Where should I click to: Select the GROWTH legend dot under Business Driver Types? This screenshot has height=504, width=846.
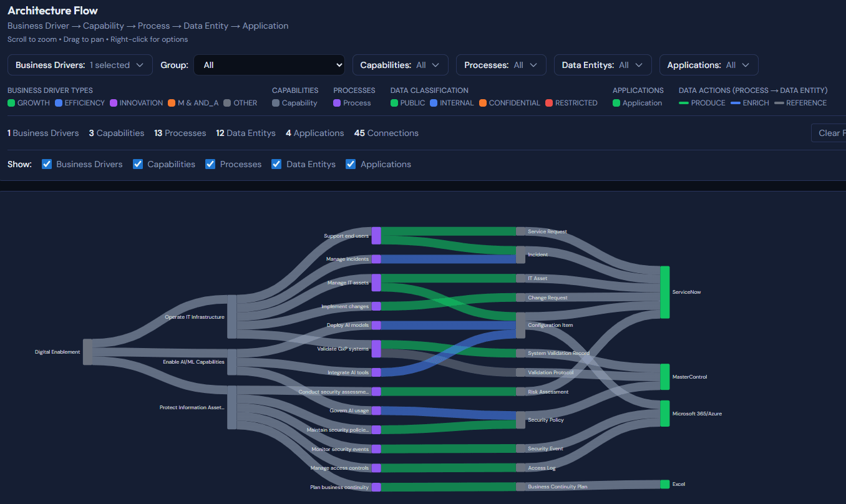(11, 103)
